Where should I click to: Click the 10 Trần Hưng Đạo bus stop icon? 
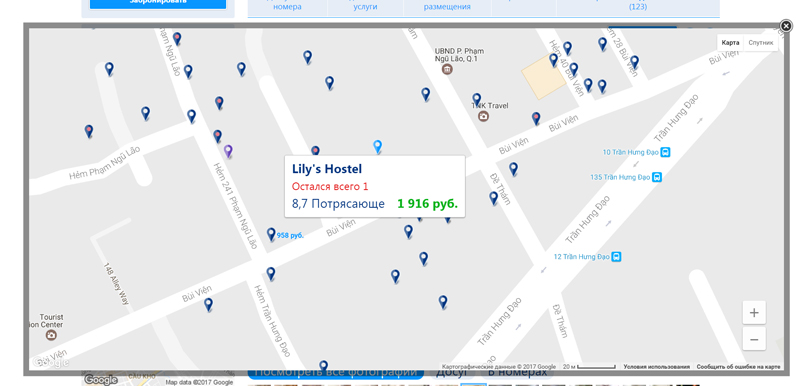[x=665, y=152]
